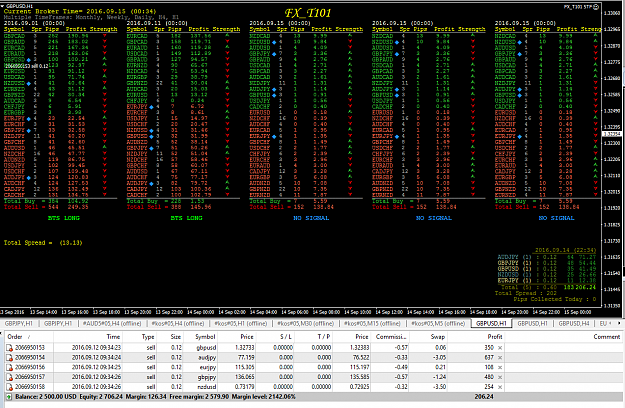Select the eurjpy symbol cell in the trade list
The height and width of the screenshot is (408, 625).
point(208,367)
